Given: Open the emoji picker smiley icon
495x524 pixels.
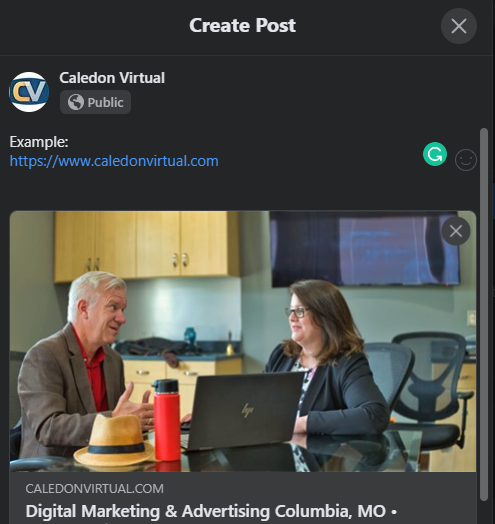Looking at the screenshot, I should pos(466,160).
